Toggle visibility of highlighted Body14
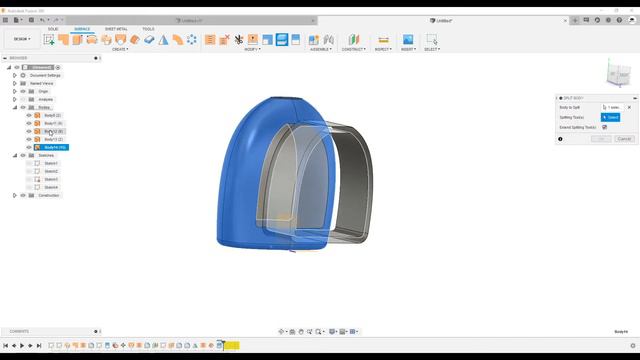 pos(29,147)
